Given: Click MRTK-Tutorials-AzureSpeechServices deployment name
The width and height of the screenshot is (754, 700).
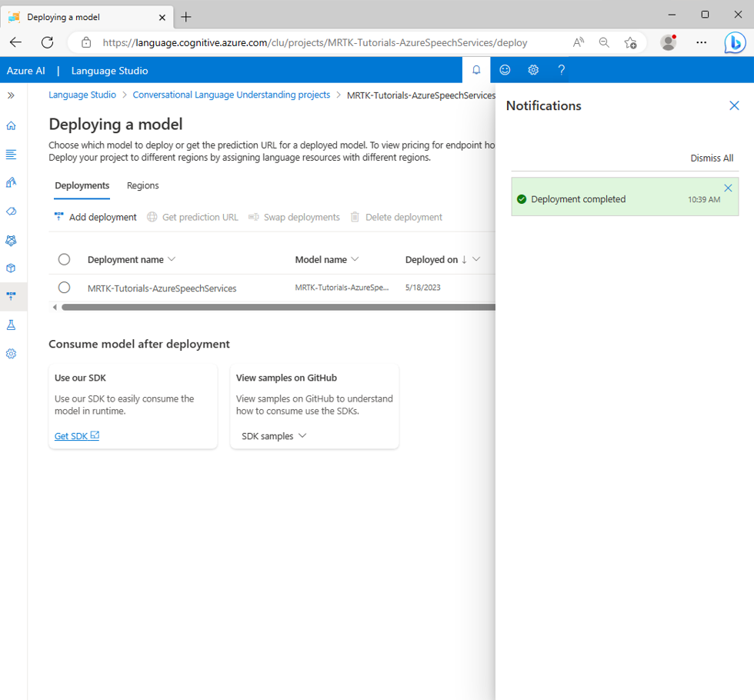Looking at the screenshot, I should coord(162,288).
